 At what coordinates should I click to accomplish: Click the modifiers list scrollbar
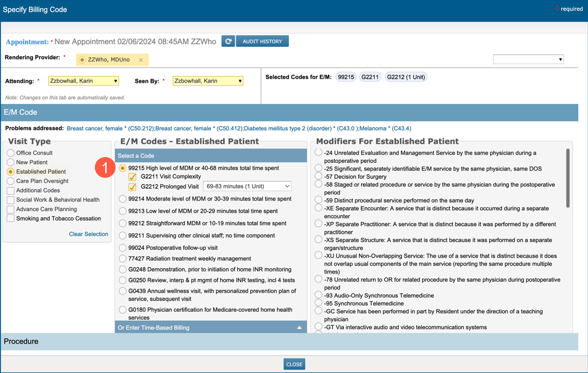568,178
